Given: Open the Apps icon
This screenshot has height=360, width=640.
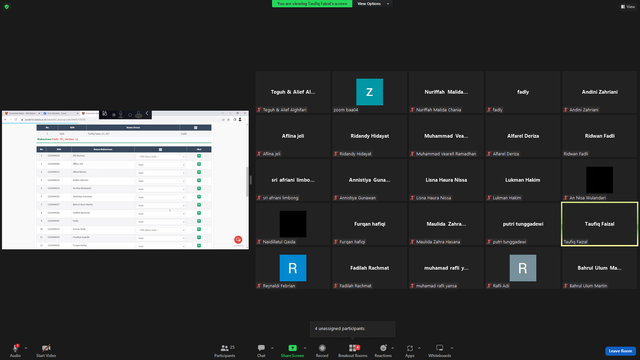Looking at the screenshot, I should [x=410, y=348].
